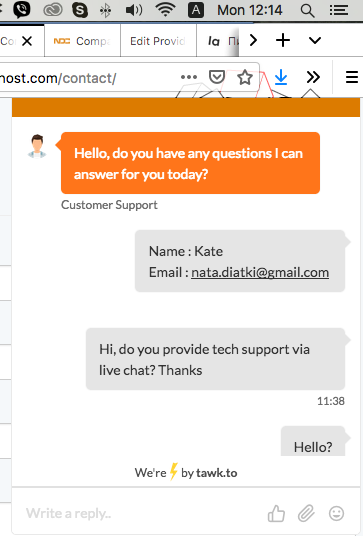
Task: Click the Skype menu bar icon
Action: [x=80, y=10]
